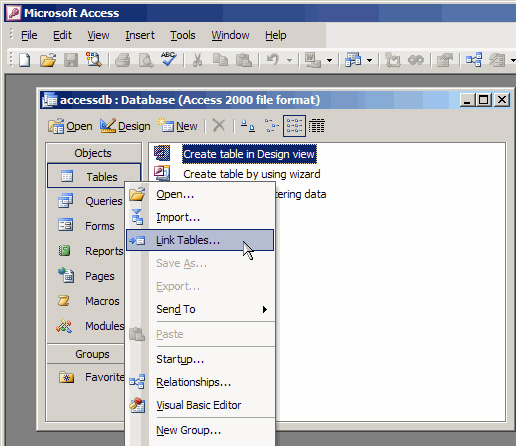The image size is (516, 446).
Task: Open the Help menu
Action: pos(276,35)
